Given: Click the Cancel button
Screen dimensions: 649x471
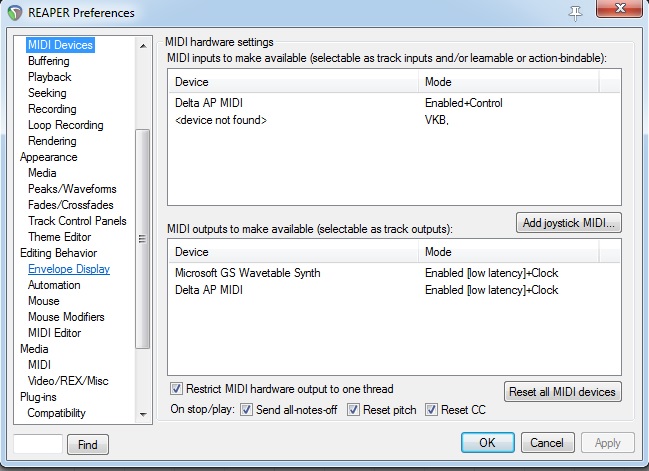Looking at the screenshot, I should click(x=547, y=443).
